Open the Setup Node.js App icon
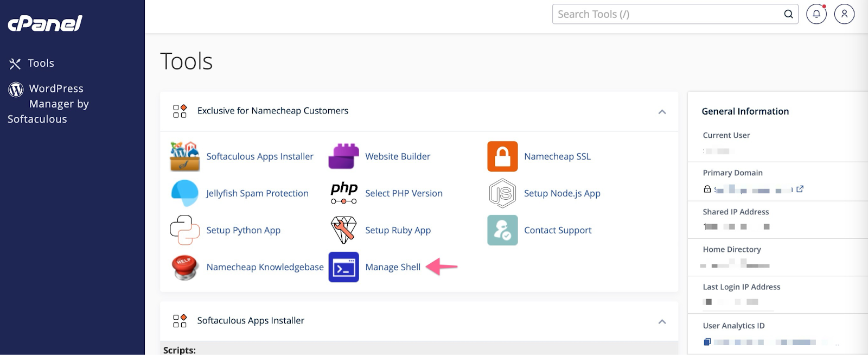Viewport: 868px width, 355px height. pos(502,193)
